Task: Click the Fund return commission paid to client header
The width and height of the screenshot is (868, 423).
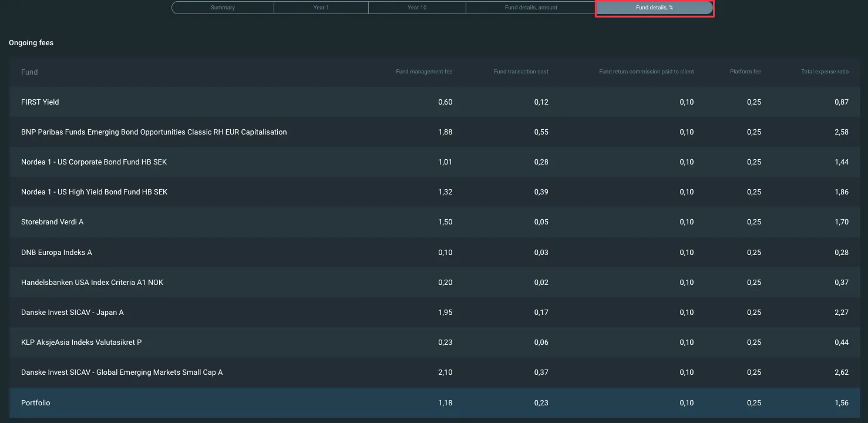Action: click(647, 72)
